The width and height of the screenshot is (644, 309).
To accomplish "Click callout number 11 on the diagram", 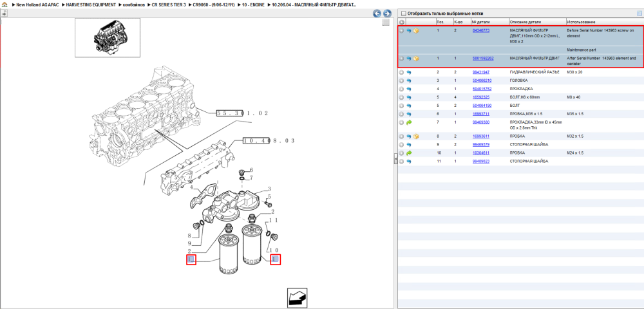I will pos(274,220).
